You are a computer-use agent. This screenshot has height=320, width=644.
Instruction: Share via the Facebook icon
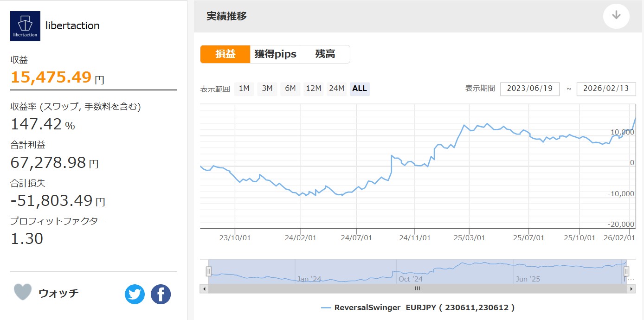[x=161, y=294]
